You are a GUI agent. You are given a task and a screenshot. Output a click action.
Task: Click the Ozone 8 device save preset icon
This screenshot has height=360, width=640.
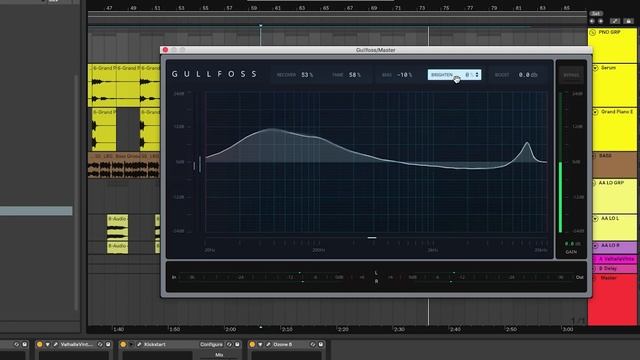(x=321, y=344)
